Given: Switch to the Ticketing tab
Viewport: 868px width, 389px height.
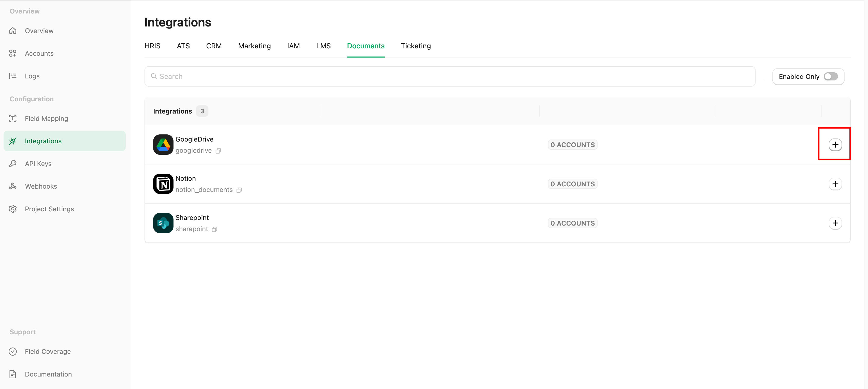Looking at the screenshot, I should tap(416, 46).
